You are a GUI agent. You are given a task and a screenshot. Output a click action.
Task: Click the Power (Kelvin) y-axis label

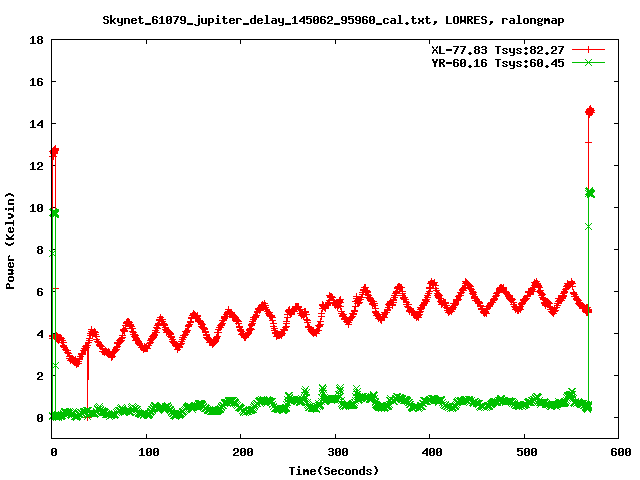(x=11, y=238)
